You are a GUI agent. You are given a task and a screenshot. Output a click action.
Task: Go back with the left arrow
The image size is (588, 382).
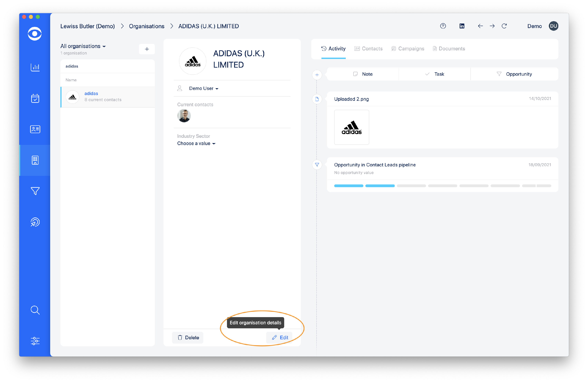click(480, 26)
